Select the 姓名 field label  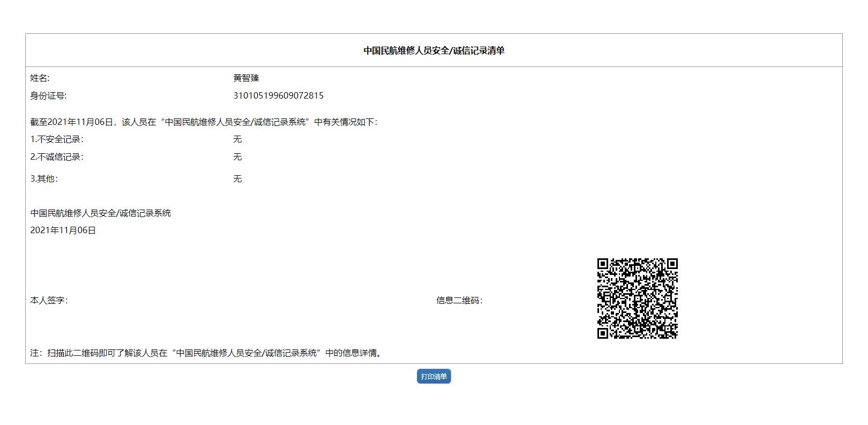point(40,78)
